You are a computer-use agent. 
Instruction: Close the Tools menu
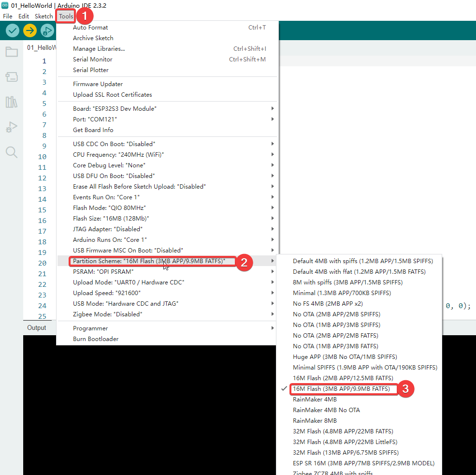point(66,16)
